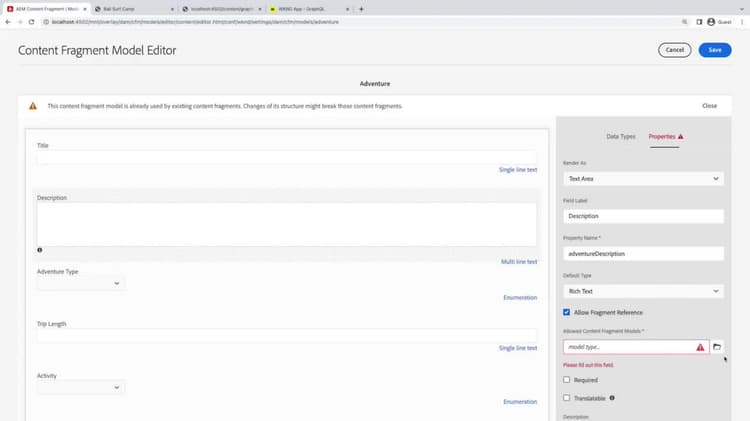750x421 pixels.
Task: Click the browser address bar URL
Action: [195, 22]
